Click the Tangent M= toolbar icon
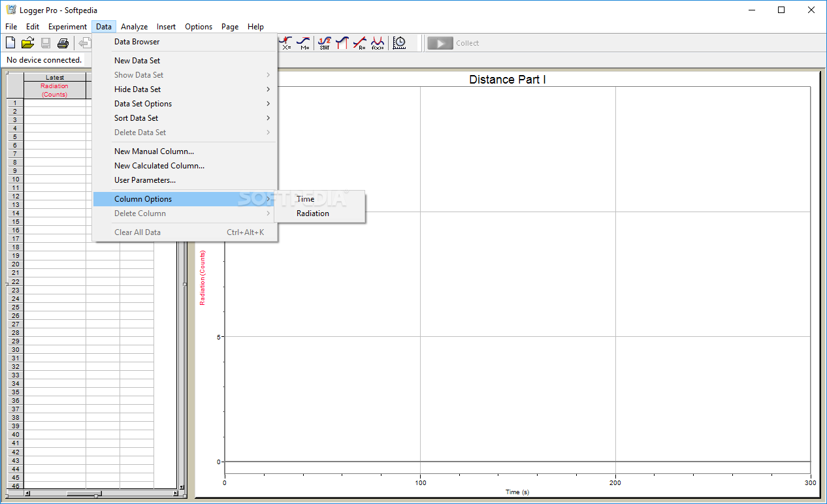The height and width of the screenshot is (504, 827). pos(304,43)
